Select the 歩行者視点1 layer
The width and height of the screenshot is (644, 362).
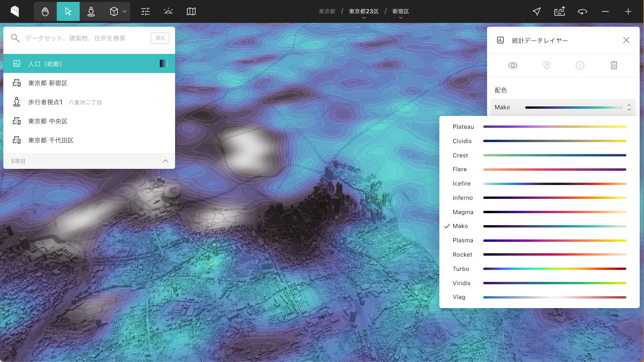[x=89, y=102]
